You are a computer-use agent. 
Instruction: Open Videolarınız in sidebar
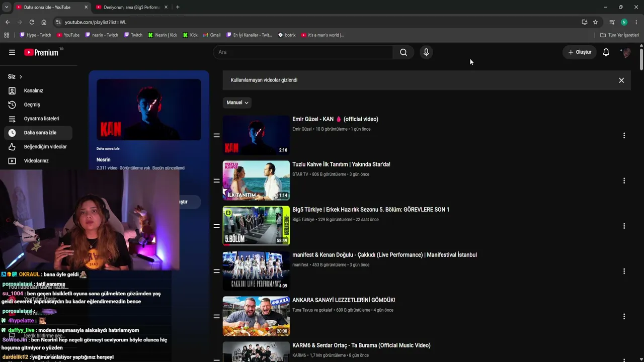point(38,161)
